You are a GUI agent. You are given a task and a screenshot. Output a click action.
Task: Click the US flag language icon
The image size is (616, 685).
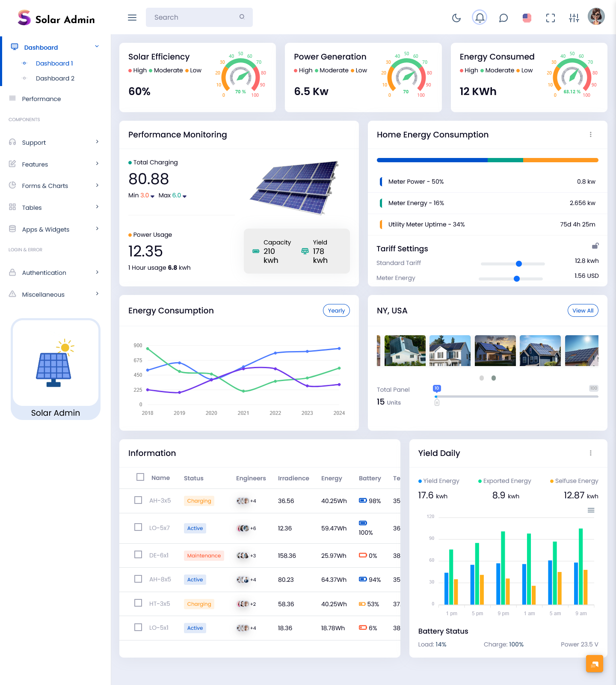pos(527,18)
